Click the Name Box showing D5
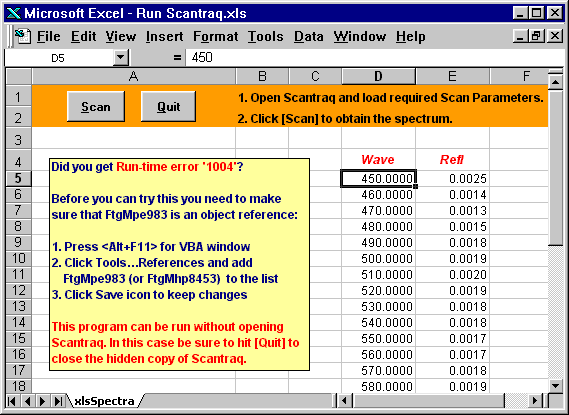569x415 pixels. tap(58, 58)
